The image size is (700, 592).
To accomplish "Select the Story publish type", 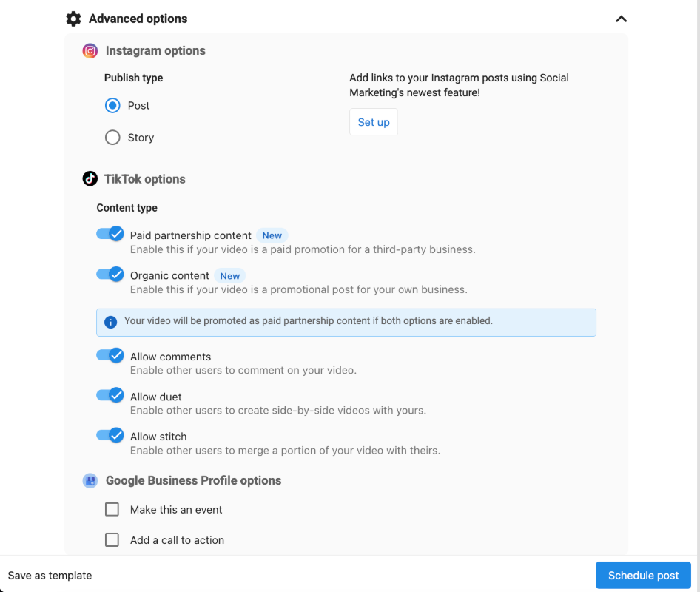I will (112, 138).
